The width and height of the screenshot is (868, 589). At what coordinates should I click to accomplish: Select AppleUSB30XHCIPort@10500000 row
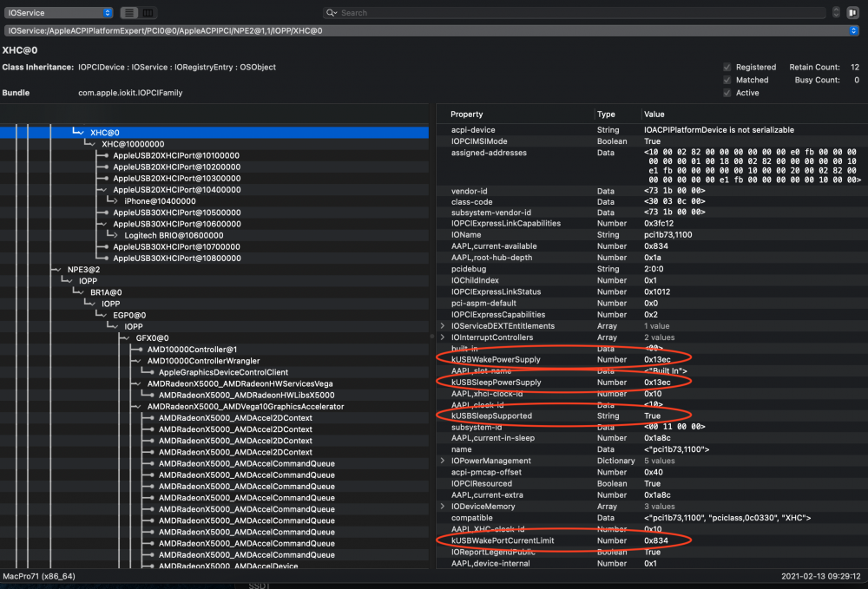pos(214,213)
